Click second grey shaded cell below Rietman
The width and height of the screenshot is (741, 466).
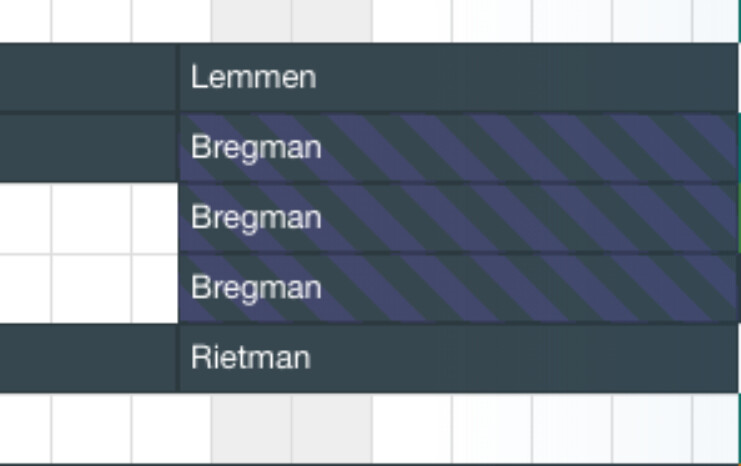(331, 428)
